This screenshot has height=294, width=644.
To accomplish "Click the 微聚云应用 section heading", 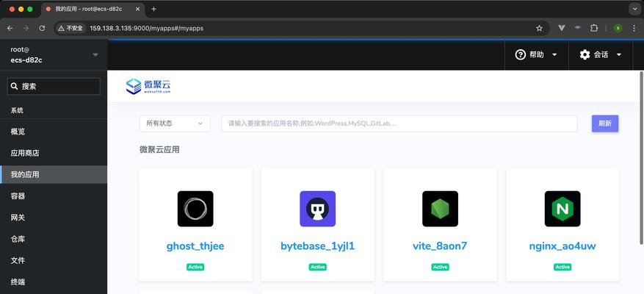I will coord(159,150).
